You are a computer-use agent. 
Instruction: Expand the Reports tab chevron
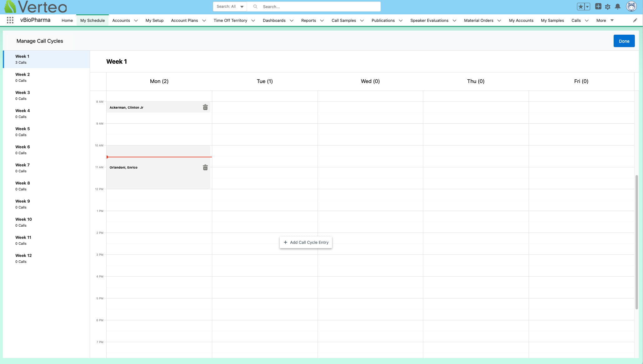click(322, 20)
